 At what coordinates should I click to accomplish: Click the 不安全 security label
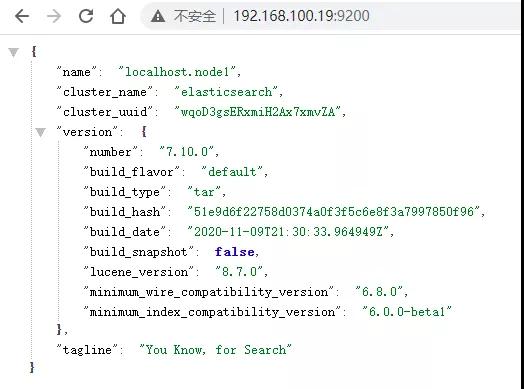[x=195, y=16]
